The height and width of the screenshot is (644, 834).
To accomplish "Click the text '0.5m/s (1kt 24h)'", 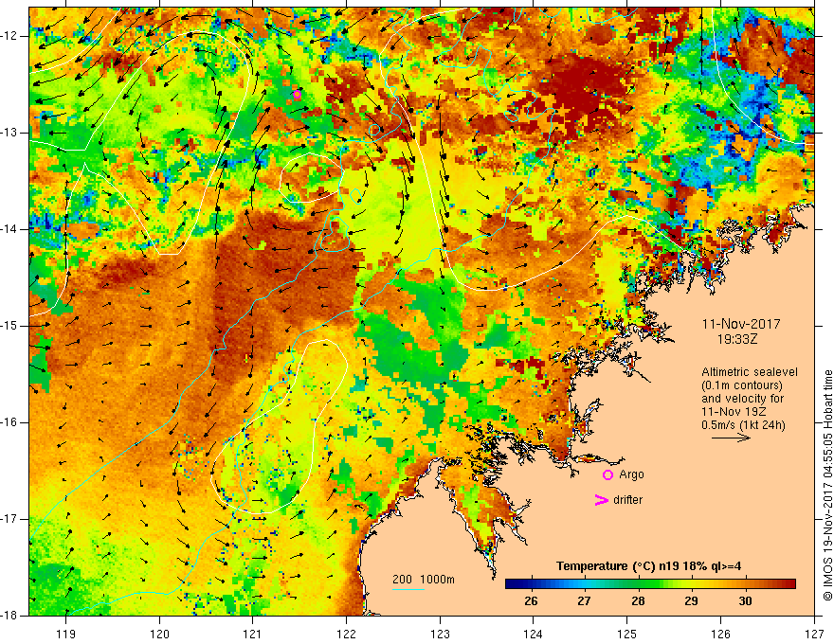I will (x=743, y=425).
